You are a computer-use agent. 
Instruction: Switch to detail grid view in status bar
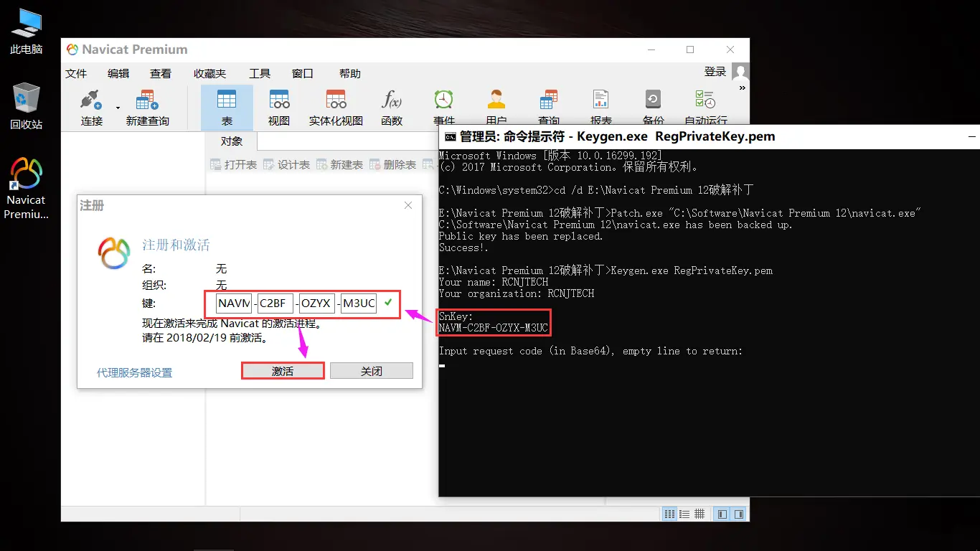pos(699,514)
